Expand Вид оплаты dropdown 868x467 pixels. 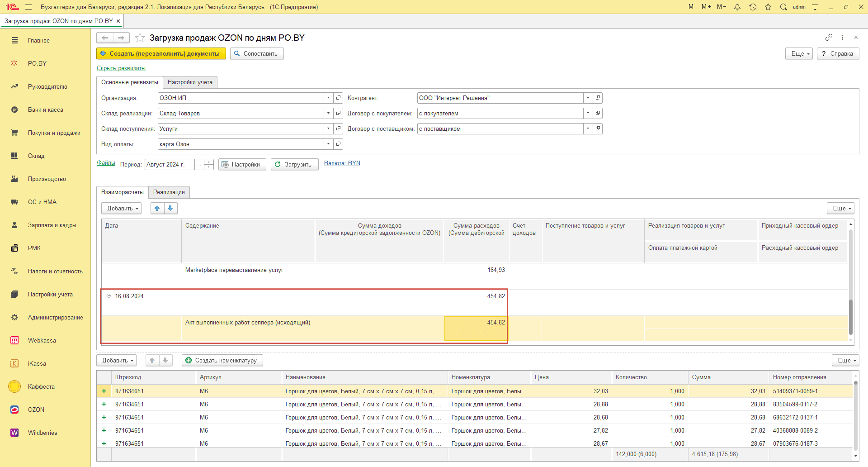[x=329, y=144]
